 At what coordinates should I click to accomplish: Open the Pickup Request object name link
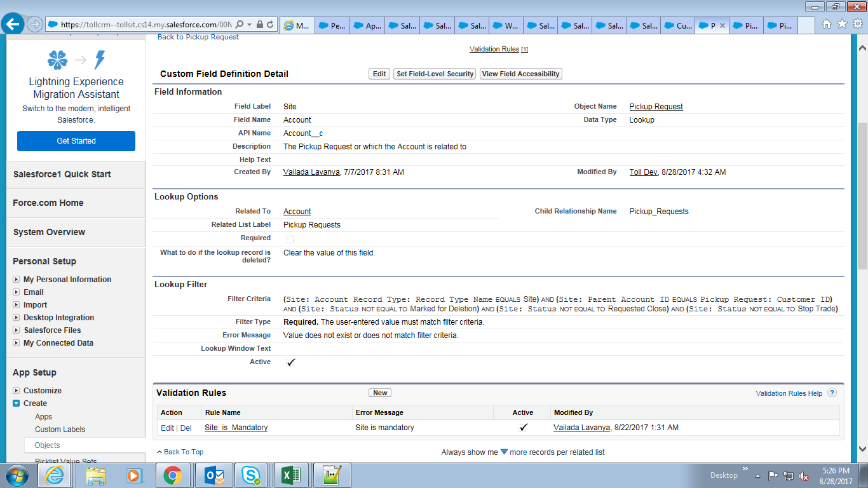pos(656,107)
